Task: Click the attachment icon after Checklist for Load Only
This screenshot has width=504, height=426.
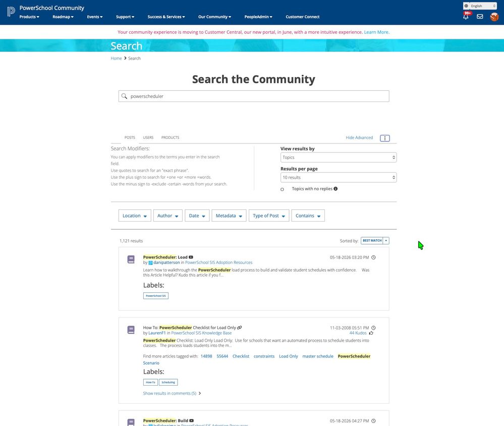Action: pyautogui.click(x=240, y=328)
